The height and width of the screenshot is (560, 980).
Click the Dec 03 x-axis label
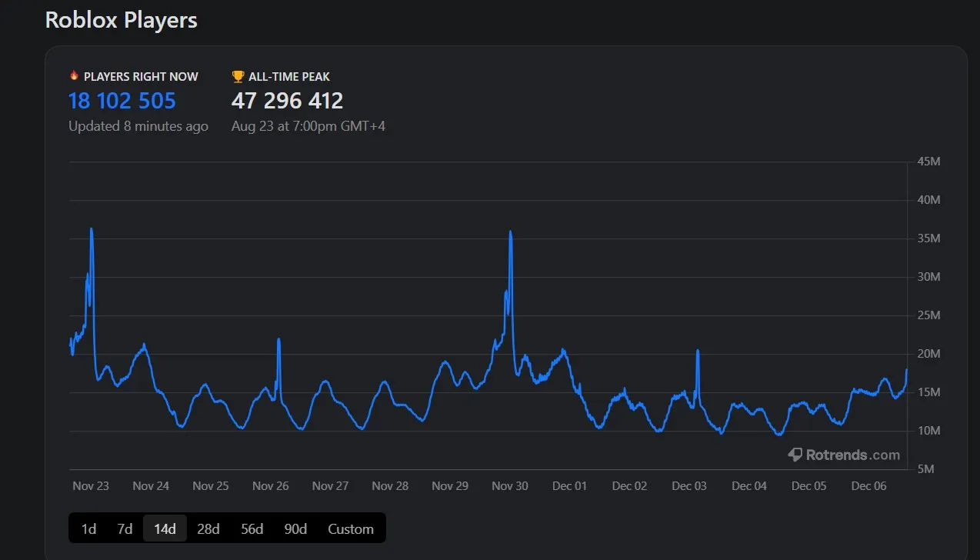point(689,485)
